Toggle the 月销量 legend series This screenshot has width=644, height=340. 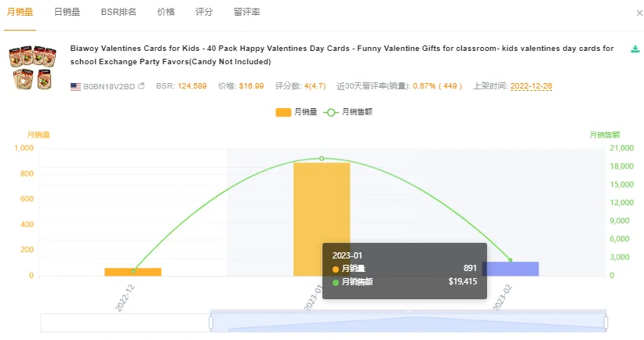(x=297, y=112)
